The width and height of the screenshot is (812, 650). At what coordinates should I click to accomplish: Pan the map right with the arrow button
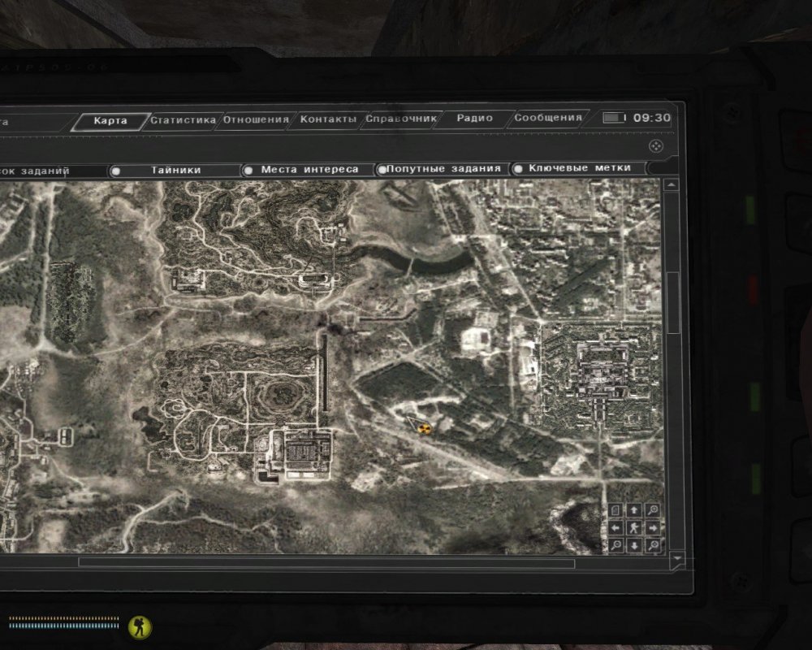pyautogui.click(x=653, y=527)
